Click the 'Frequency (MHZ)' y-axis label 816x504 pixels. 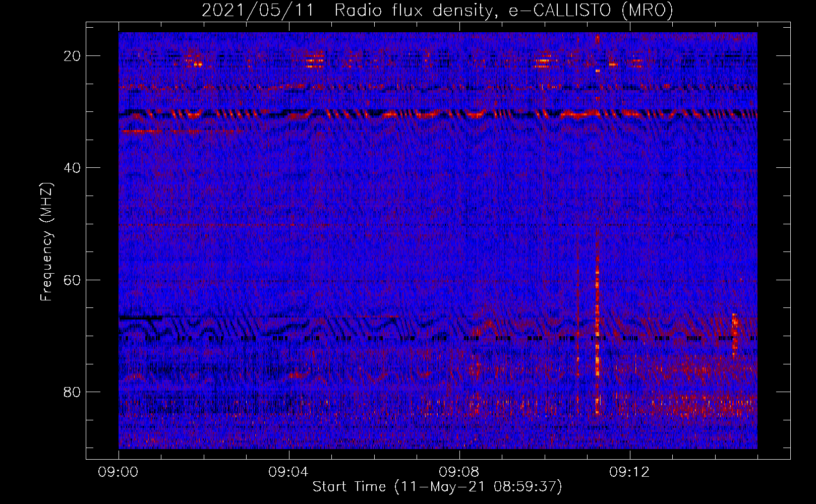pos(46,242)
